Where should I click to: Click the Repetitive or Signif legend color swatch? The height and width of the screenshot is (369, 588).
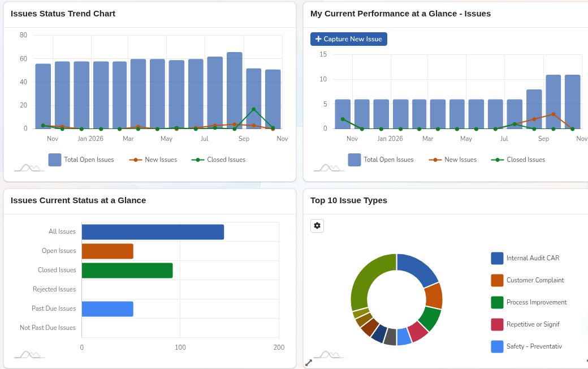click(497, 324)
